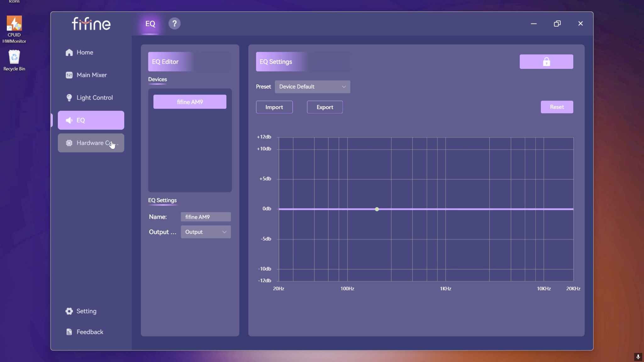Click the Reset button

(x=557, y=107)
